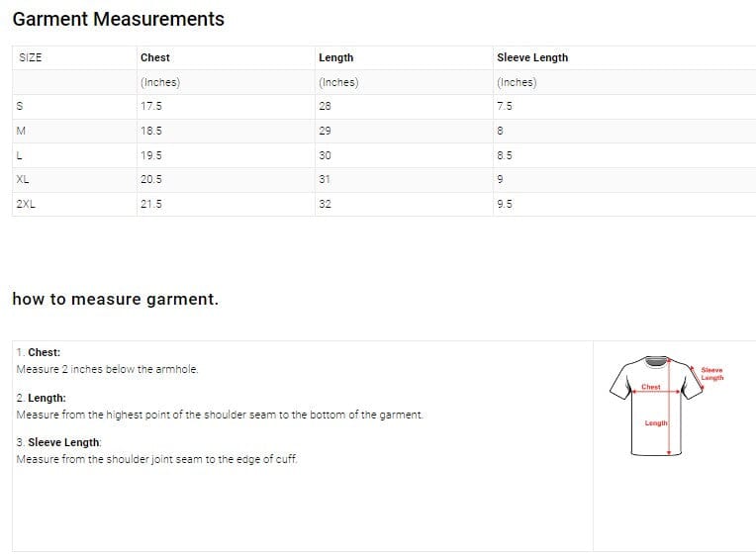Click 'Measure 2 inches below the armhole' text

point(108,369)
